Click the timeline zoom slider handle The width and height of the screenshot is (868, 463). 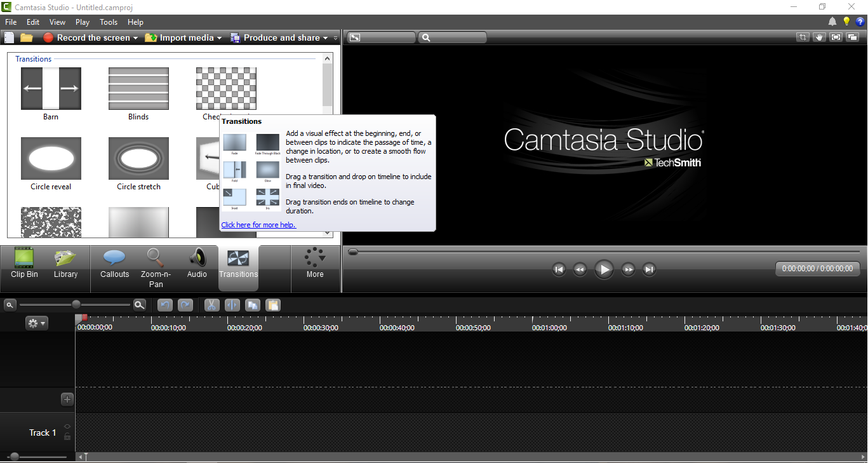(76, 304)
